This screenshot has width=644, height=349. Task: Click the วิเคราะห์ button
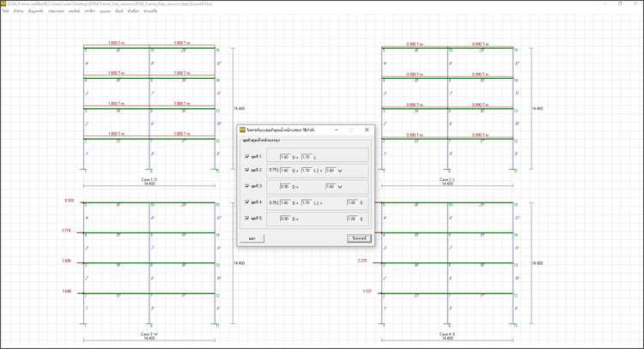[x=359, y=238]
